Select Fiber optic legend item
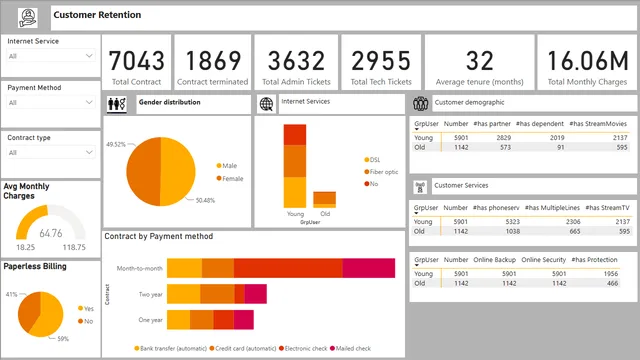Image resolution: width=640 pixels, height=360 pixels. point(381,172)
